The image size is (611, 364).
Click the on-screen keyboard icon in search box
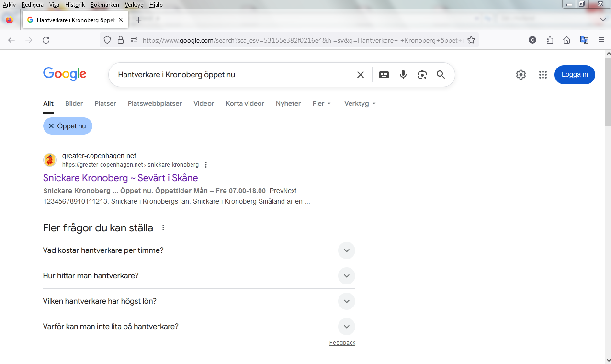point(384,75)
